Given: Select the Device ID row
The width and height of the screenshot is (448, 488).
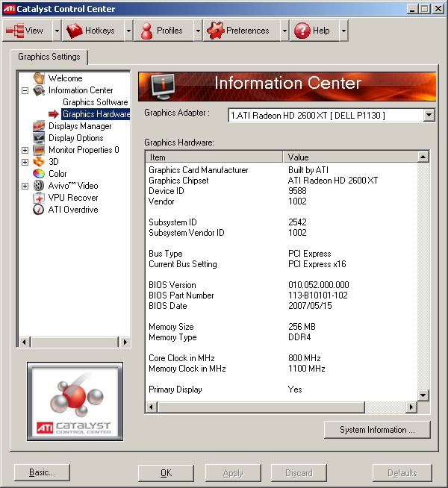Looking at the screenshot, I should click(281, 191).
